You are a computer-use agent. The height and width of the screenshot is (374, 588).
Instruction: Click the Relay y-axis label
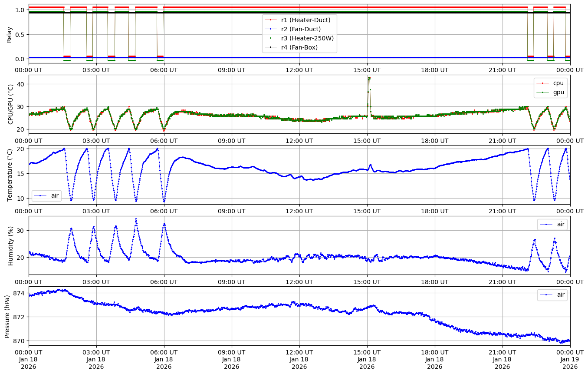coord(9,34)
